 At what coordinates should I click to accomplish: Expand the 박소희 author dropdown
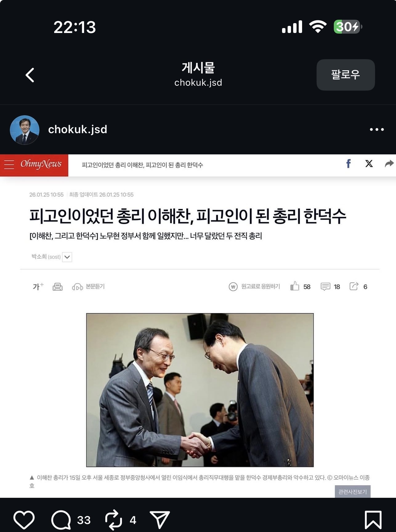[x=67, y=257]
